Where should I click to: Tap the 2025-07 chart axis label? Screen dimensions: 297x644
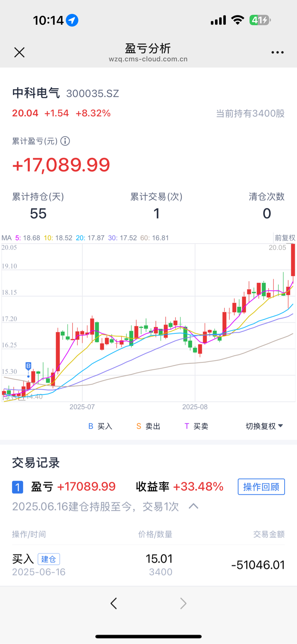point(82,407)
